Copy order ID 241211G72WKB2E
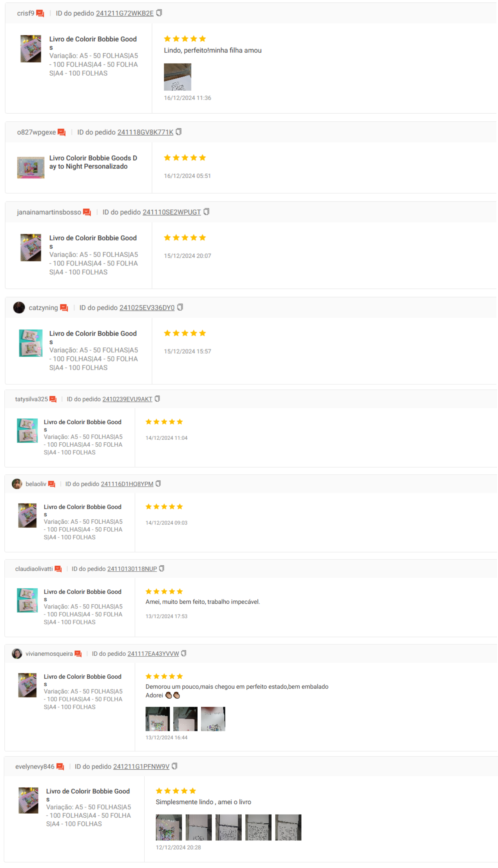 coord(159,13)
